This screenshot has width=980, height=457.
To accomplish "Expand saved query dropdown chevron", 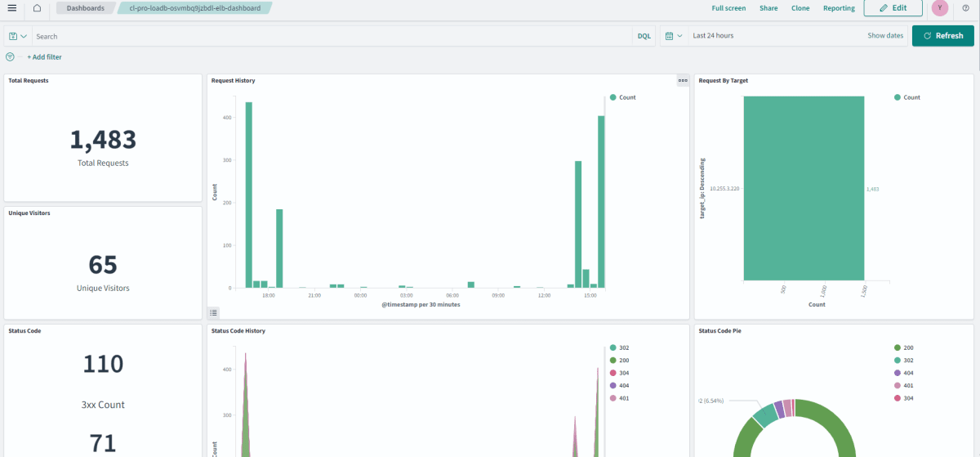I will click(x=24, y=36).
